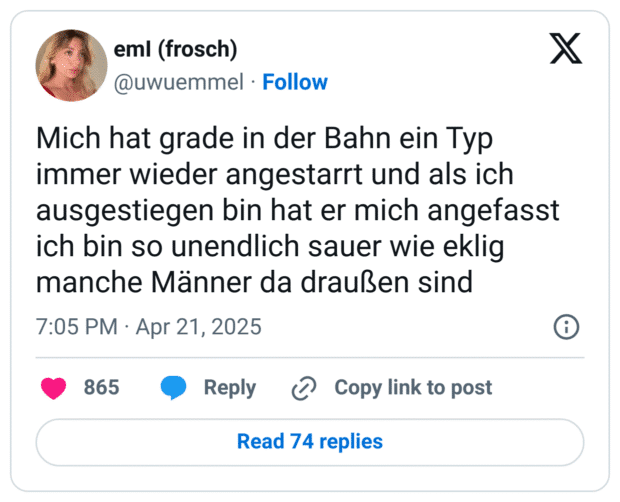The width and height of the screenshot is (620, 502).
Task: Click the Apr 21, 2025 date
Action: click(x=199, y=327)
